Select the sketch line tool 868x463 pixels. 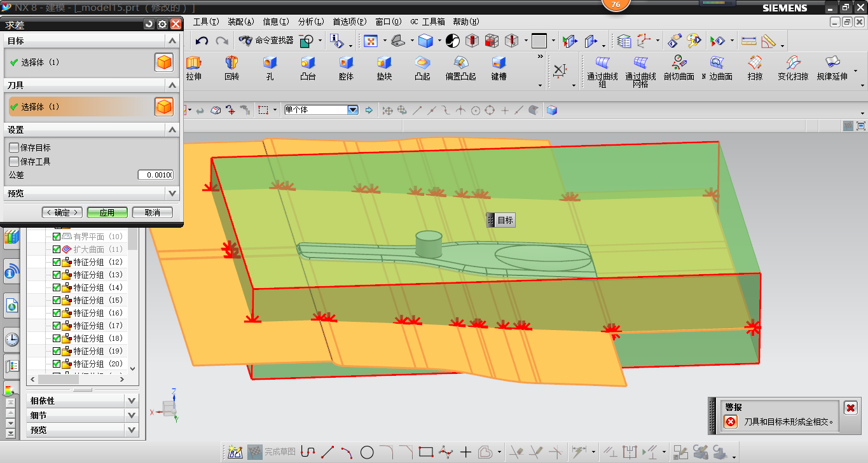[x=327, y=453]
